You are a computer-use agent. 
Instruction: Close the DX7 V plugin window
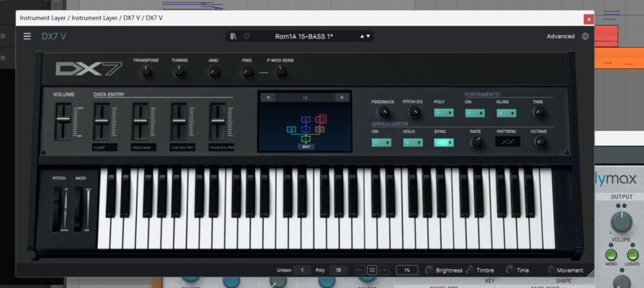pyautogui.click(x=589, y=19)
